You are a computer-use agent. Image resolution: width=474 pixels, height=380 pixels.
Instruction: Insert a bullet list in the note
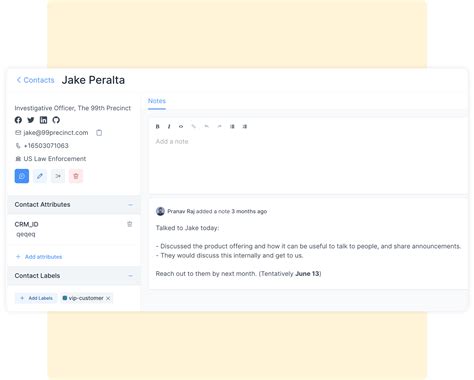tap(232, 126)
